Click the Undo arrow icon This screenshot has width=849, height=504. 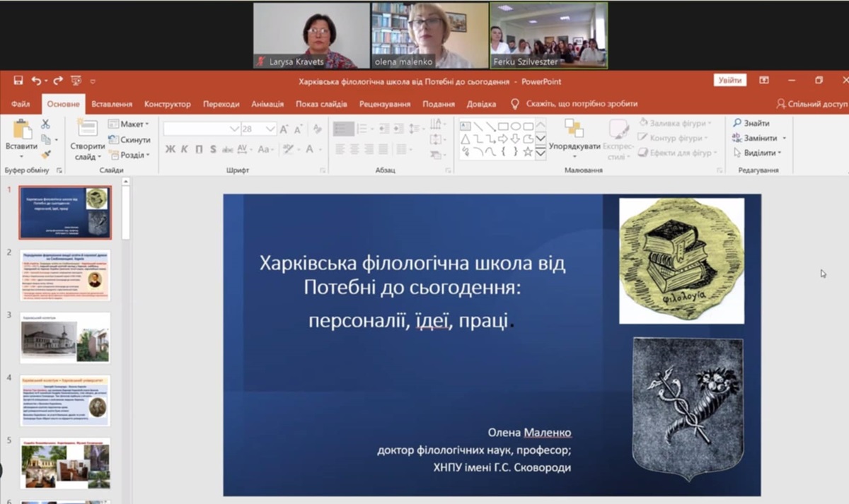tap(35, 81)
